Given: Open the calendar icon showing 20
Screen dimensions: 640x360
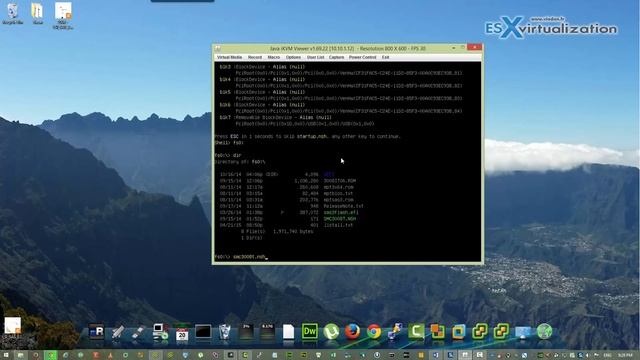Looking at the screenshot, I should tap(182, 333).
